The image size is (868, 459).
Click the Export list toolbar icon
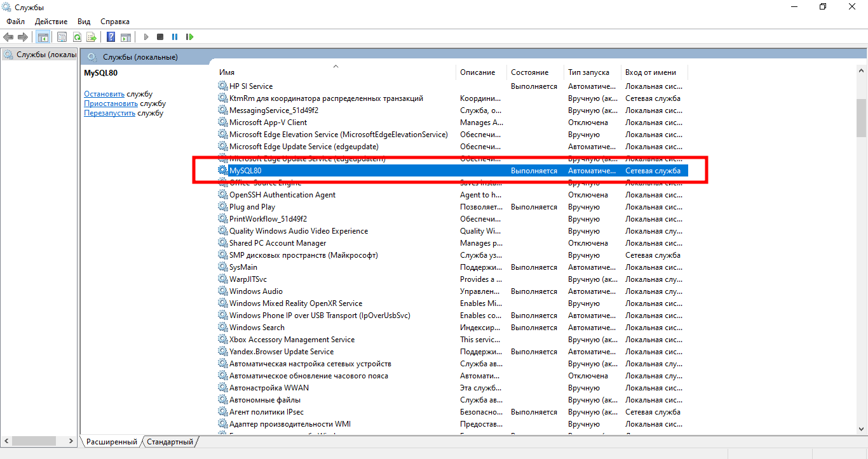(92, 37)
